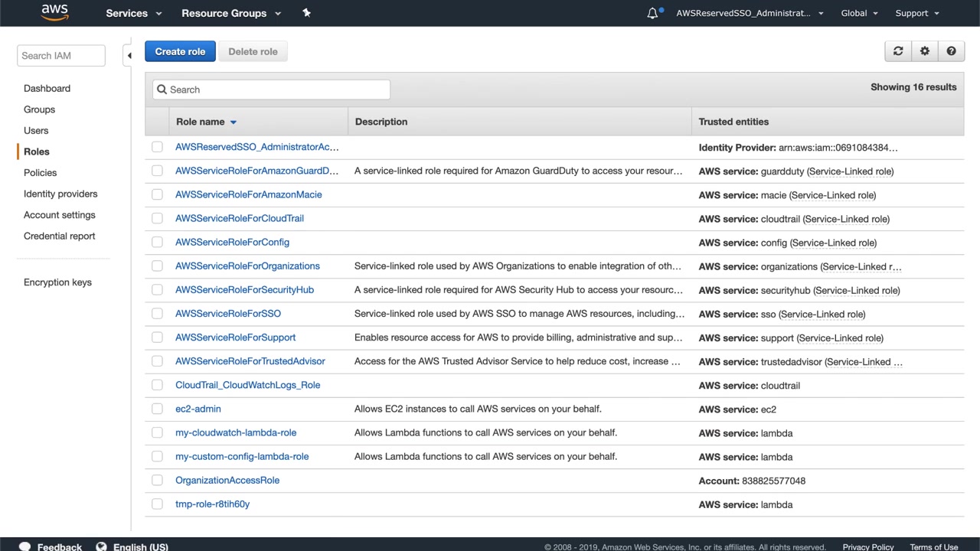Sort by Role name column header
Image resolution: width=980 pixels, height=551 pixels.
[201, 122]
